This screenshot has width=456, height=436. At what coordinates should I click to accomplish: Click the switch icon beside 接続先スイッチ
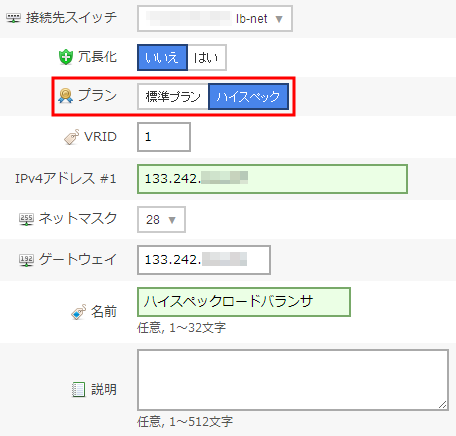[x=13, y=18]
